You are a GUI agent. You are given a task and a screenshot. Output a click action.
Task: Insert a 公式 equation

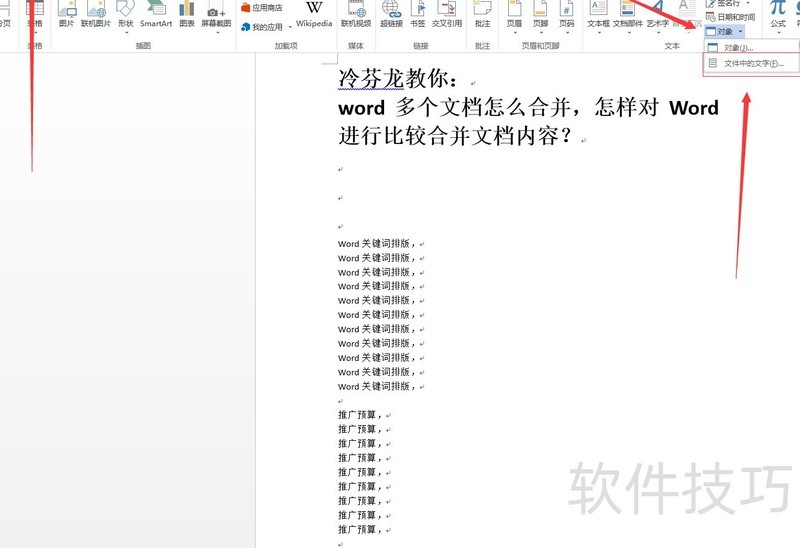click(778, 15)
